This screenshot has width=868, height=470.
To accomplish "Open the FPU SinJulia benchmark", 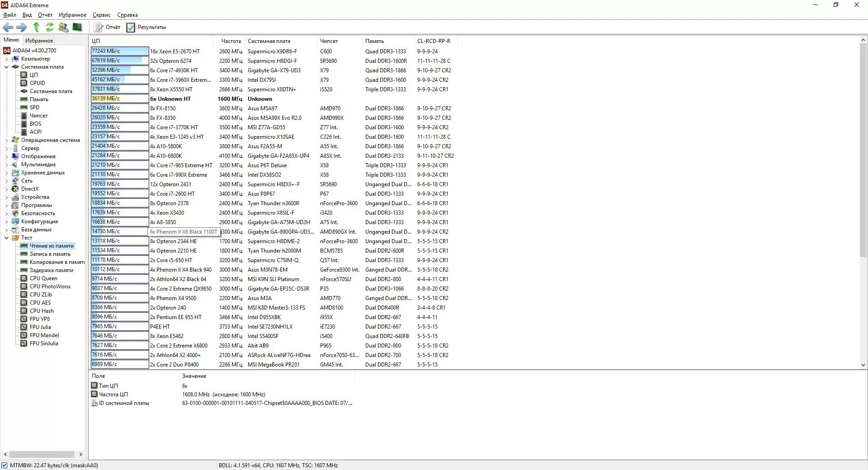I will pyautogui.click(x=44, y=343).
